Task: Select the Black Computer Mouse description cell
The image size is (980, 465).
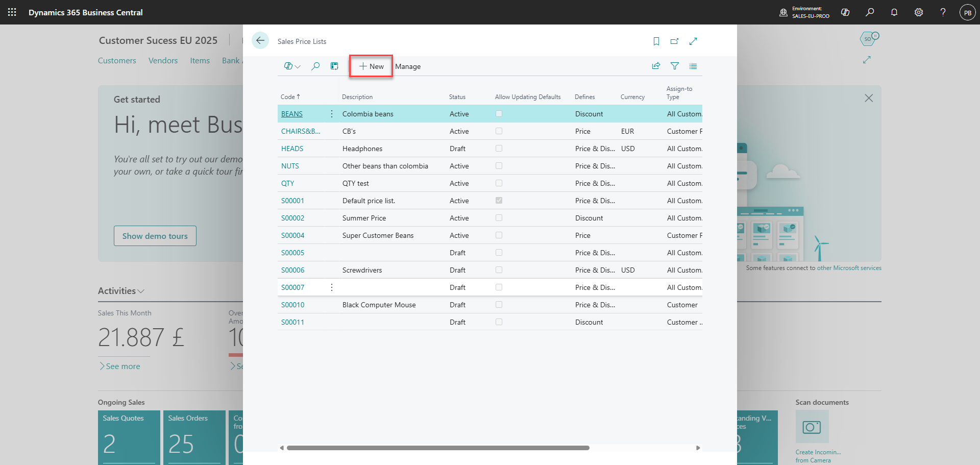Action: coord(379,305)
